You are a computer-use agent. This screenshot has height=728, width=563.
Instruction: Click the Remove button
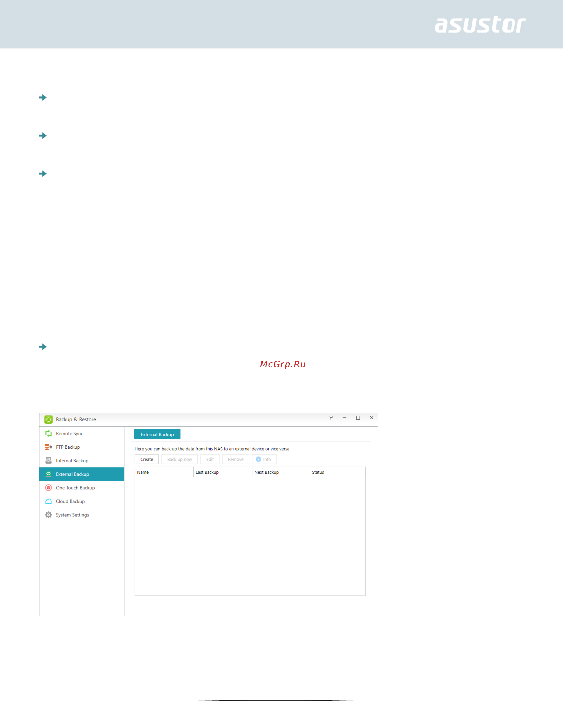click(x=235, y=459)
